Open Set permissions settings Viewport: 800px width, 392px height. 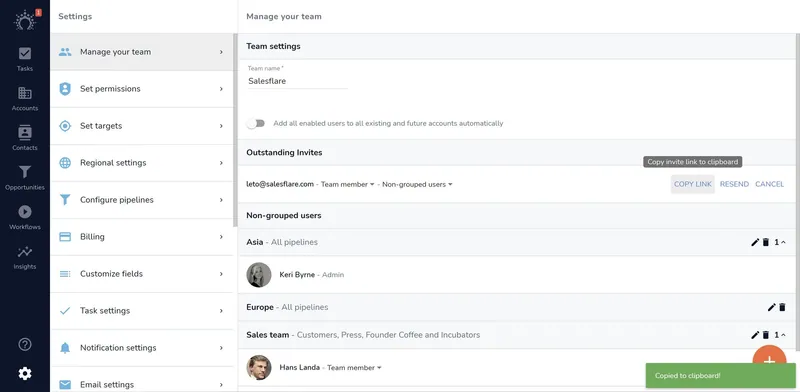coord(142,89)
